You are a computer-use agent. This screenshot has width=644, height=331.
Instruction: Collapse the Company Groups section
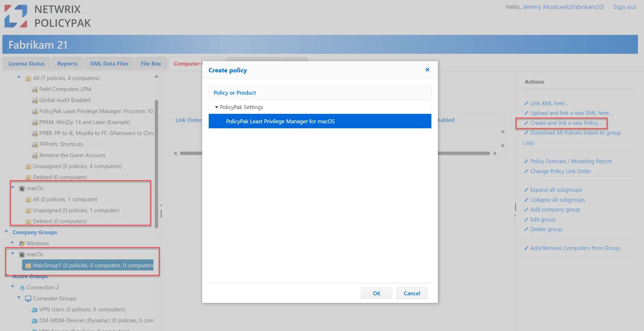pyautogui.click(x=6, y=231)
